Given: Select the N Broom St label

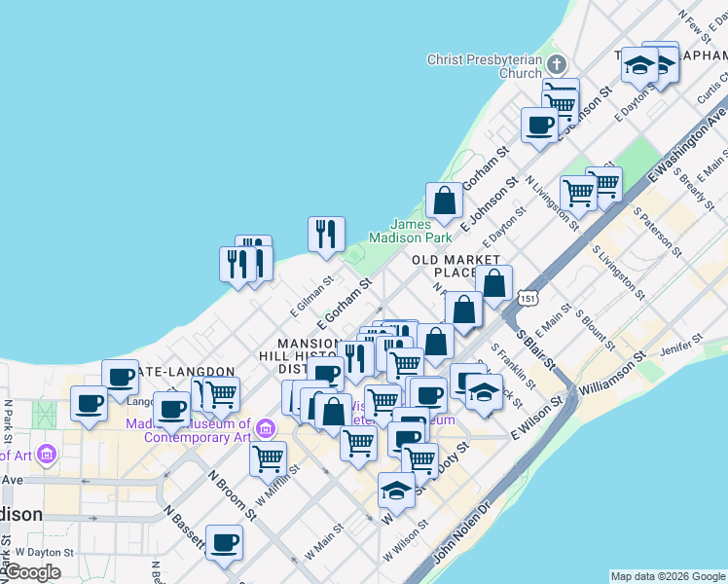Looking at the screenshot, I should coord(233,494).
